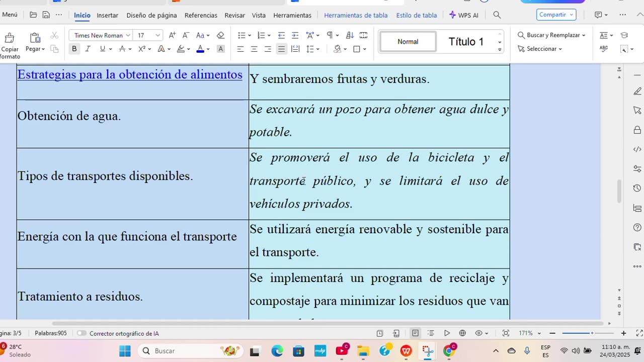The width and height of the screenshot is (644, 362).
Task: Apply the Normal style
Action: tap(408, 42)
